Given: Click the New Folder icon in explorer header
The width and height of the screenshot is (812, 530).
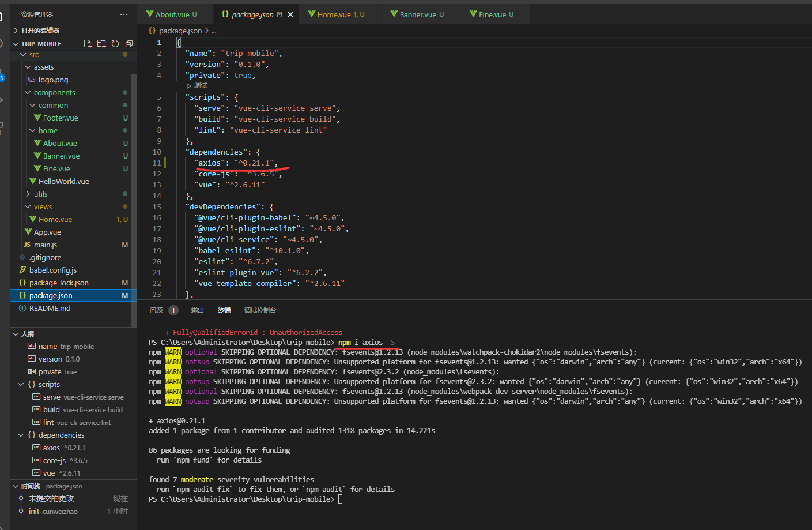Looking at the screenshot, I should tap(101, 44).
